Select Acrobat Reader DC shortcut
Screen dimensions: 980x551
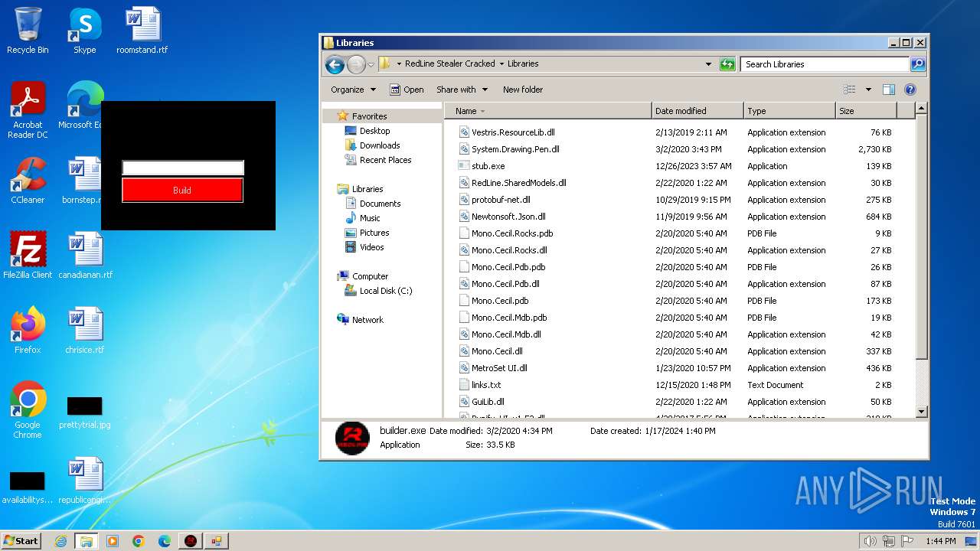[x=28, y=110]
